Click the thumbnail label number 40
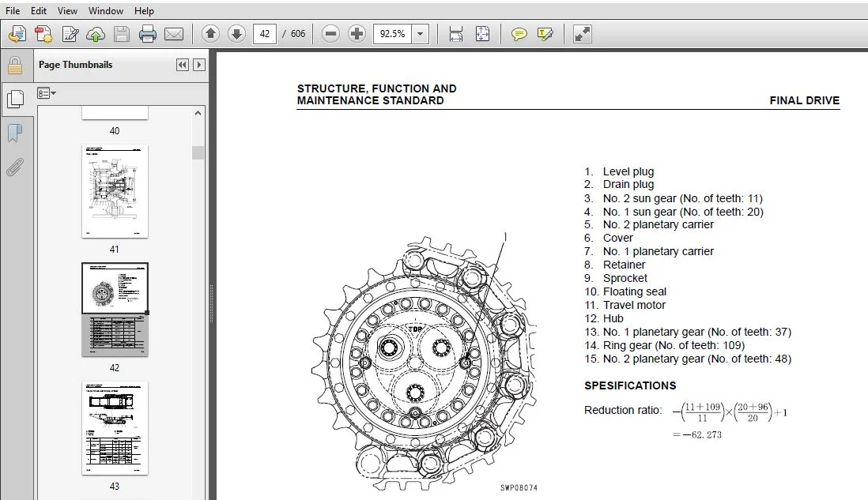 tap(115, 131)
